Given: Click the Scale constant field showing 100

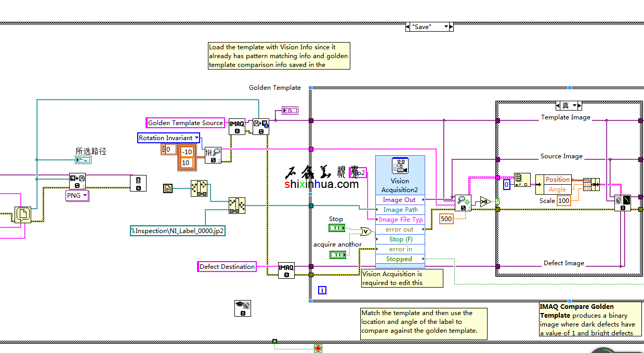Looking at the screenshot, I should 563,201.
